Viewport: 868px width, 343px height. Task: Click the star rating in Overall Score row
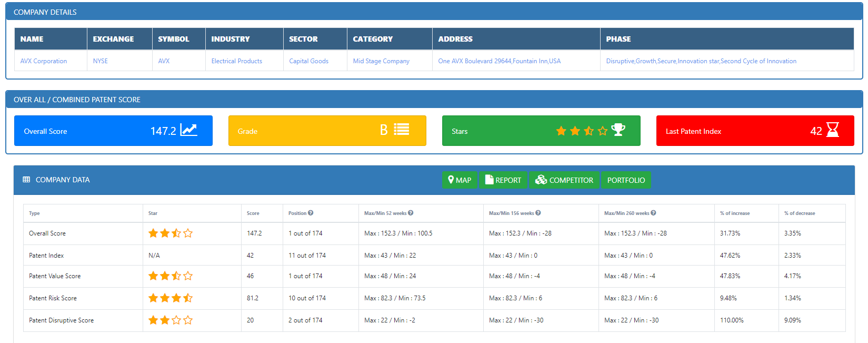click(171, 233)
